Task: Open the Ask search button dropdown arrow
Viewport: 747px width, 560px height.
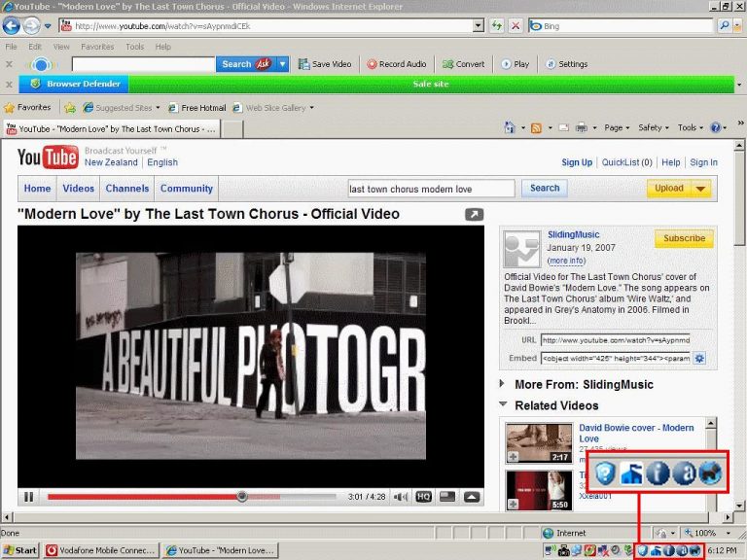Action: (x=283, y=64)
